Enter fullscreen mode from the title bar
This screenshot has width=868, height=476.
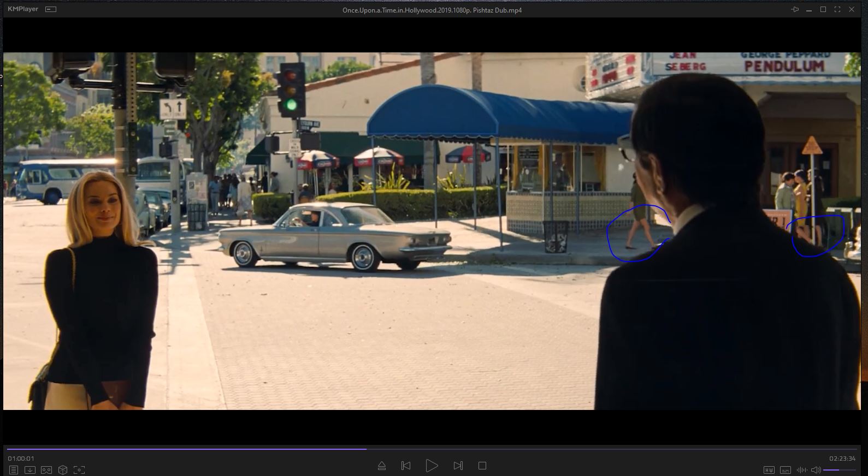click(x=837, y=10)
